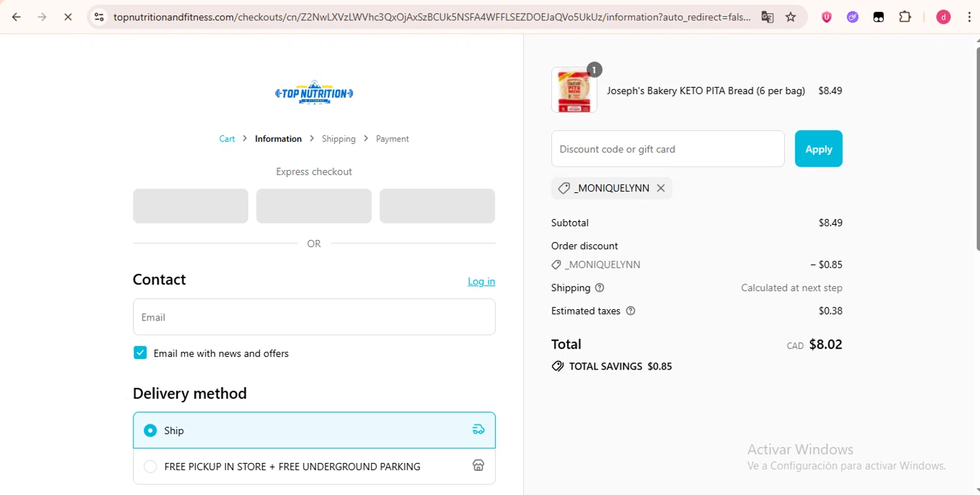This screenshot has width=980, height=495.
Task: Click the Log in link
Action: click(x=482, y=281)
